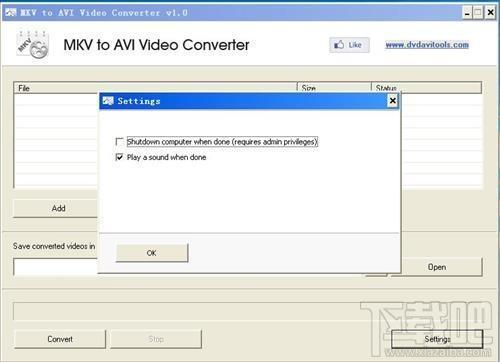Screen dimensions: 500x362
Task: Uncheck Play a sound when done
Action: coord(119,157)
